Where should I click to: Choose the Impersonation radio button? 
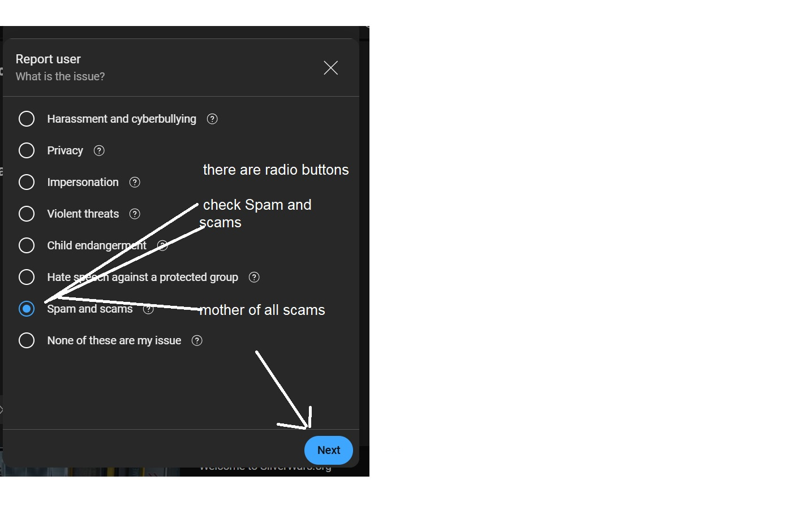[x=27, y=182]
